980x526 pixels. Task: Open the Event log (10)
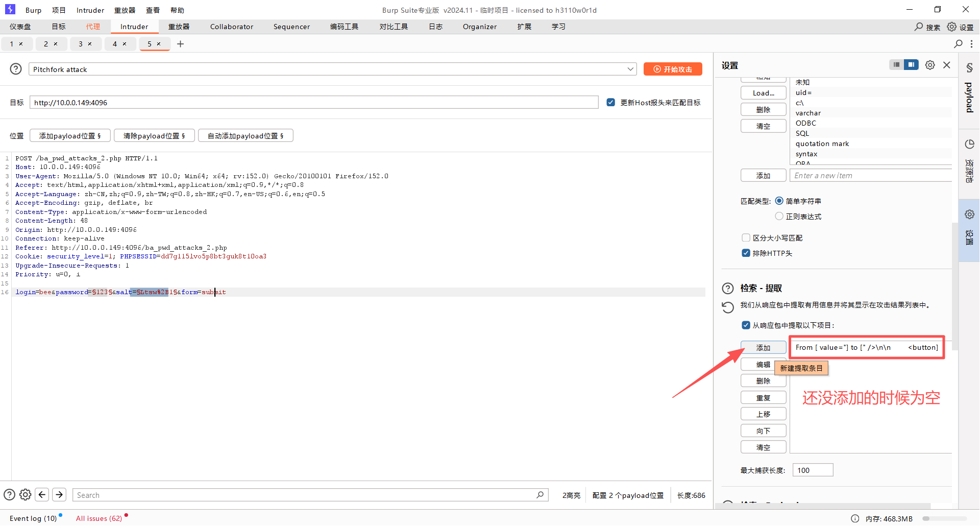33,518
